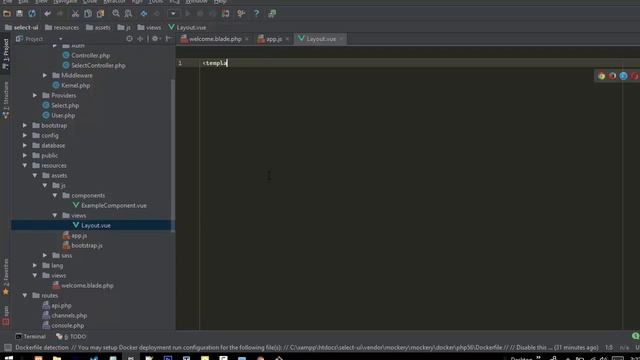The image size is (640, 360).
Task: Expand the database folder
Action: point(25,145)
